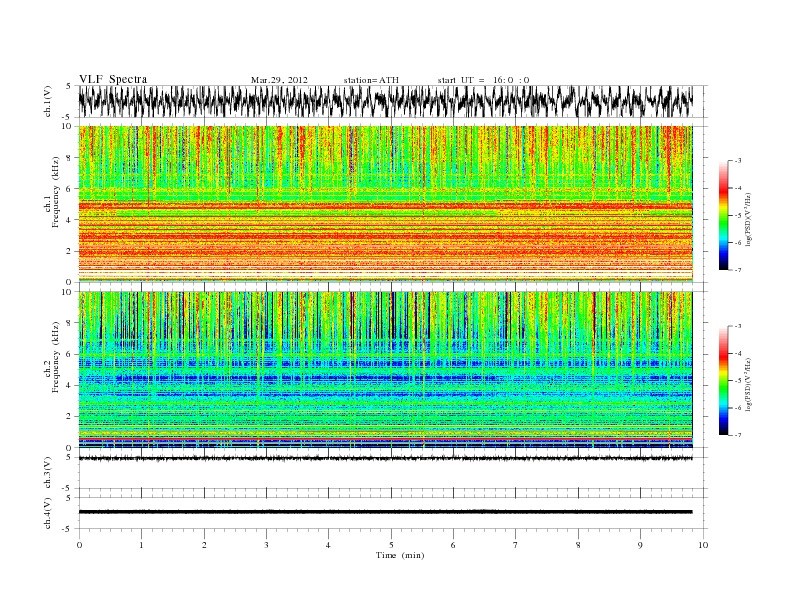Viewport: 792px width, 612px height.
Task: Click the upper PSD color bar for ch.1
Action: point(724,215)
